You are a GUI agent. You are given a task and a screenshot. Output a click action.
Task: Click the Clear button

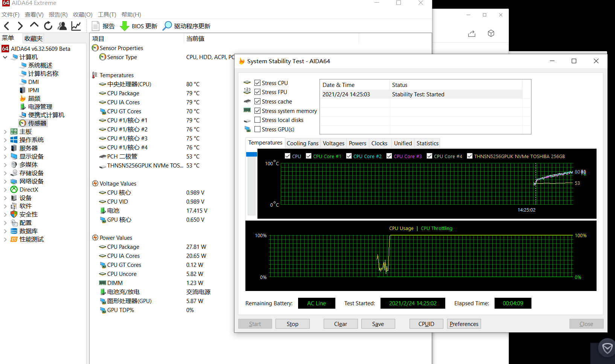tap(341, 324)
